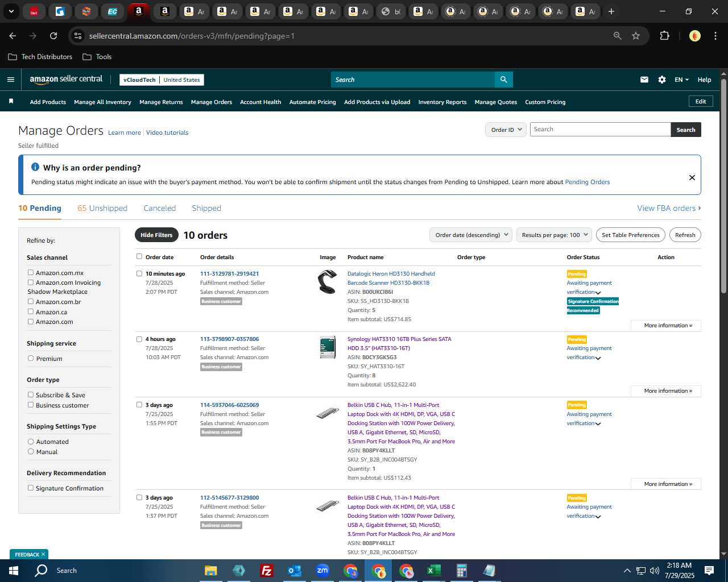The image size is (728, 582).
Task: Open Excel from taskbar
Action: [x=433, y=571]
